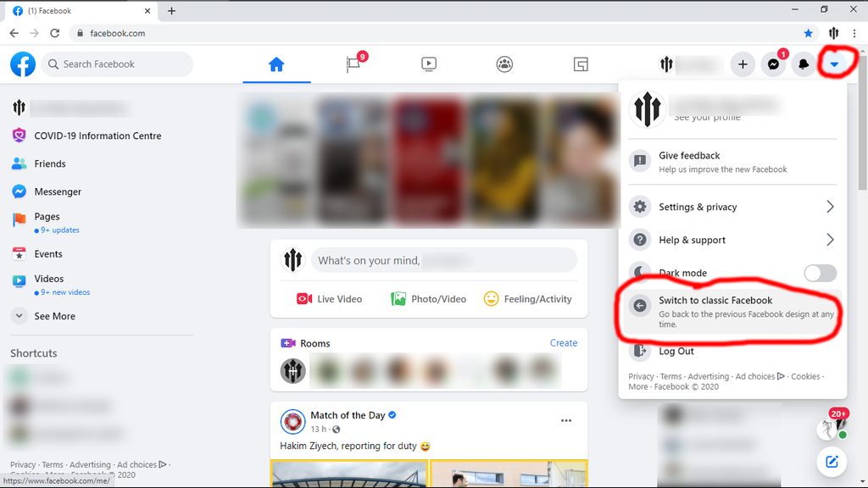Open the Messenger icon in top bar

coord(773,64)
